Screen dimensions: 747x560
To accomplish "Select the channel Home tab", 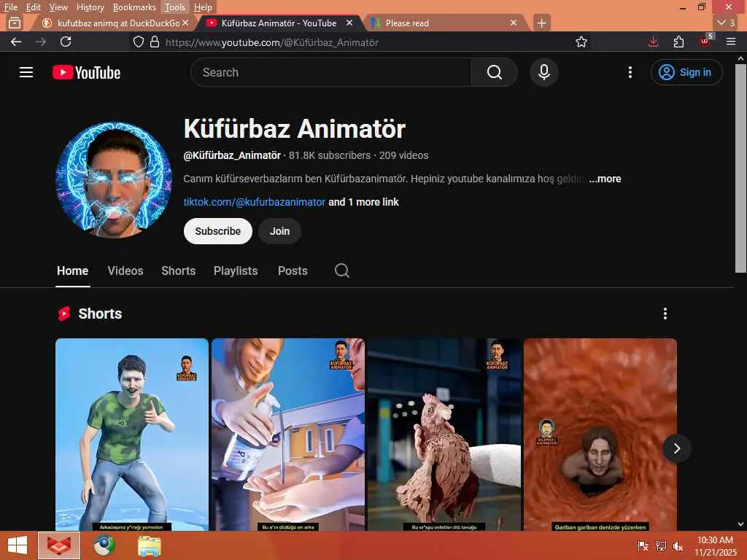I will (72, 271).
